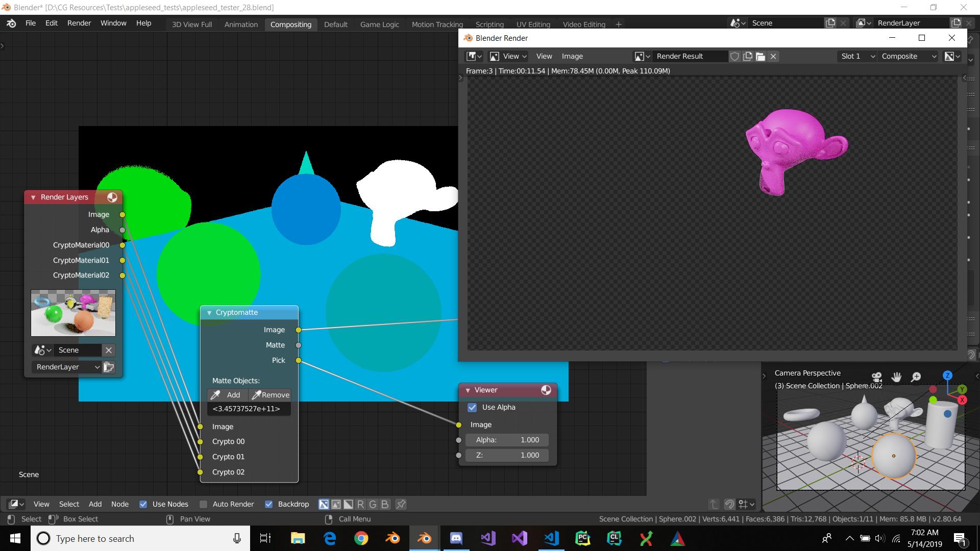Image resolution: width=980 pixels, height=551 pixels.
Task: Click the zoom magnifier icon in viewport
Action: coord(916,377)
